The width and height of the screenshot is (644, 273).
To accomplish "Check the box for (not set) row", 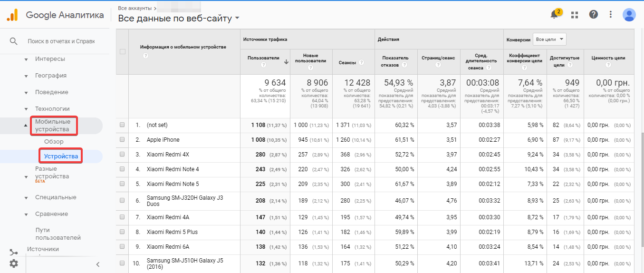I will pos(122,125).
